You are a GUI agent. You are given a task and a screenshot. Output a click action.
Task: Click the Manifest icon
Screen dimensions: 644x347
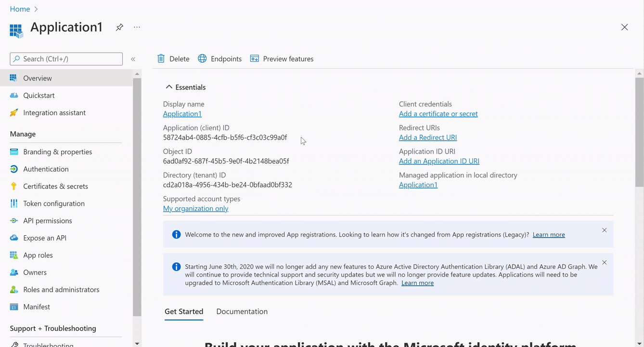[x=13, y=307]
